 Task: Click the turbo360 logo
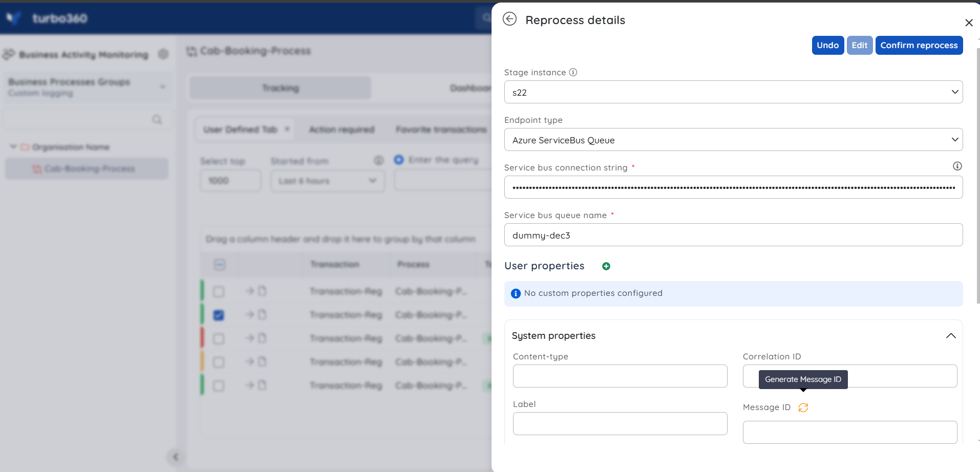coord(46,18)
